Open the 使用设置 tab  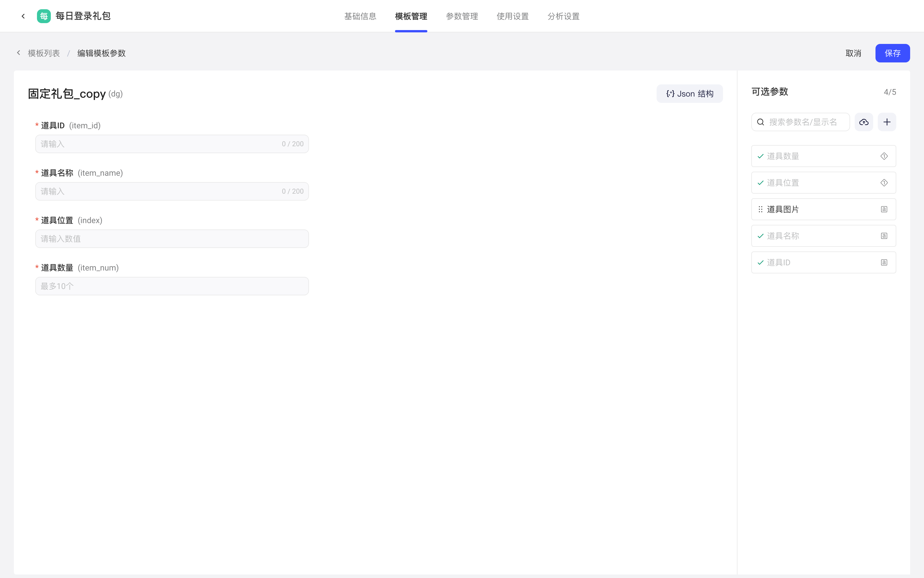pos(513,16)
